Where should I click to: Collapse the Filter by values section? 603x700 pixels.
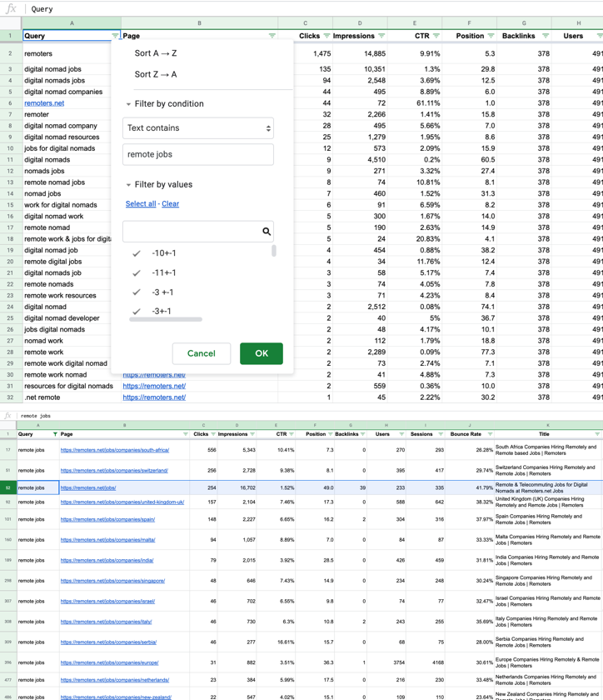[128, 185]
